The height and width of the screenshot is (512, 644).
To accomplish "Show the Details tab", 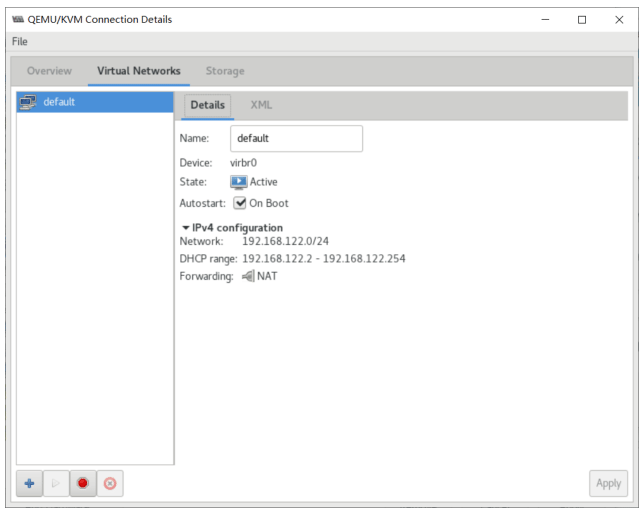I will (x=207, y=105).
